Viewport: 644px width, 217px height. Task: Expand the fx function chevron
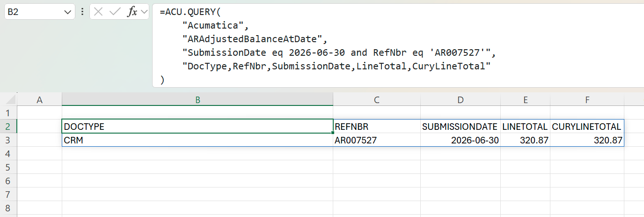[x=143, y=12]
